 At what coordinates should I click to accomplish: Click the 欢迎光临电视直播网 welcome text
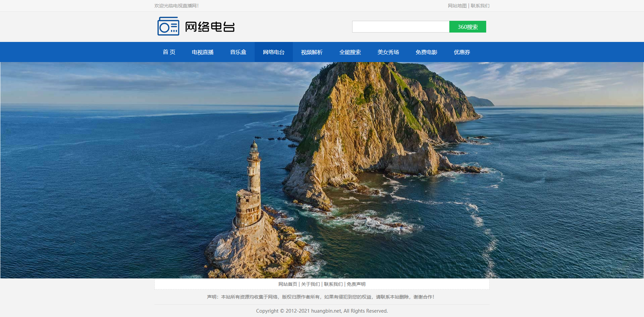[177, 6]
